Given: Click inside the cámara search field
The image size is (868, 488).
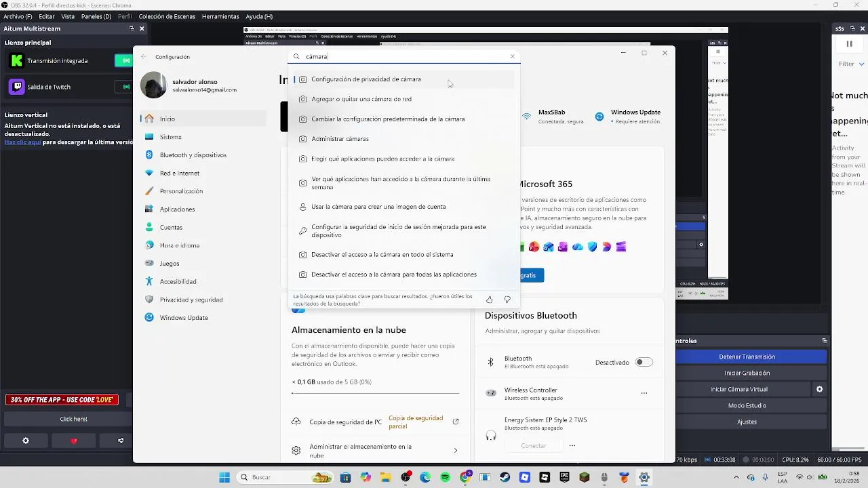Looking at the screenshot, I should [x=403, y=57].
